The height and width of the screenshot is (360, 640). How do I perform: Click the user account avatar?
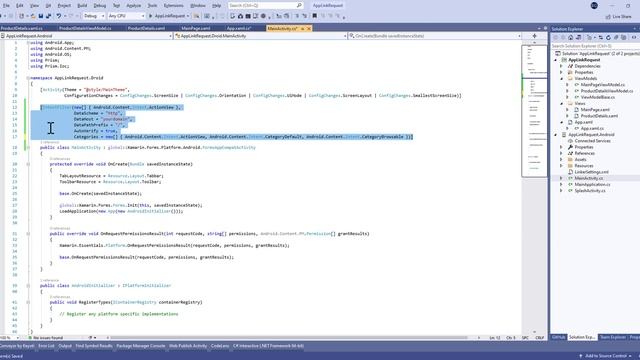(594, 5)
